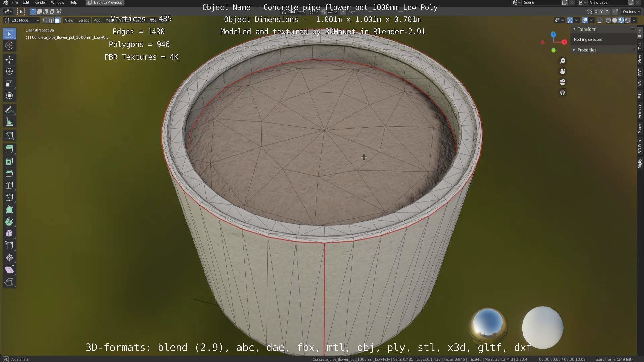
Task: Activate the 3D Cursor tool
Action: (x=9, y=46)
